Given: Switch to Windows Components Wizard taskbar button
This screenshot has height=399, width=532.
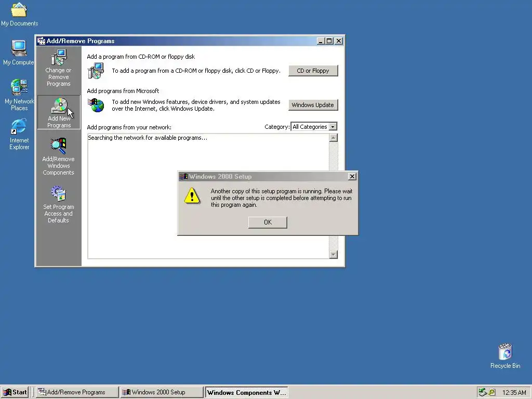Looking at the screenshot, I should (246, 392).
